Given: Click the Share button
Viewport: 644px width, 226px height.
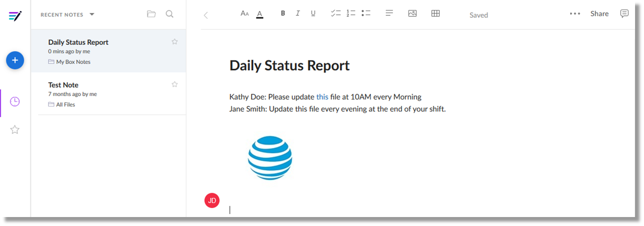Looking at the screenshot, I should [x=600, y=14].
